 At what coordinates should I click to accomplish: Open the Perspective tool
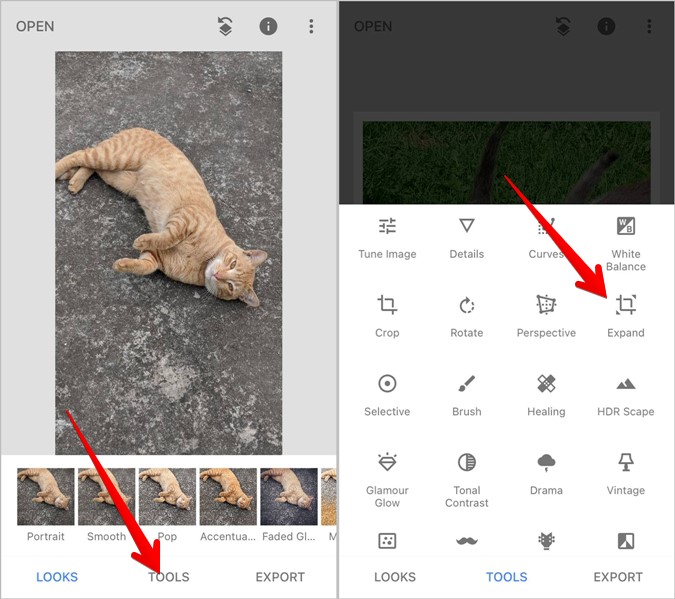pyautogui.click(x=546, y=317)
